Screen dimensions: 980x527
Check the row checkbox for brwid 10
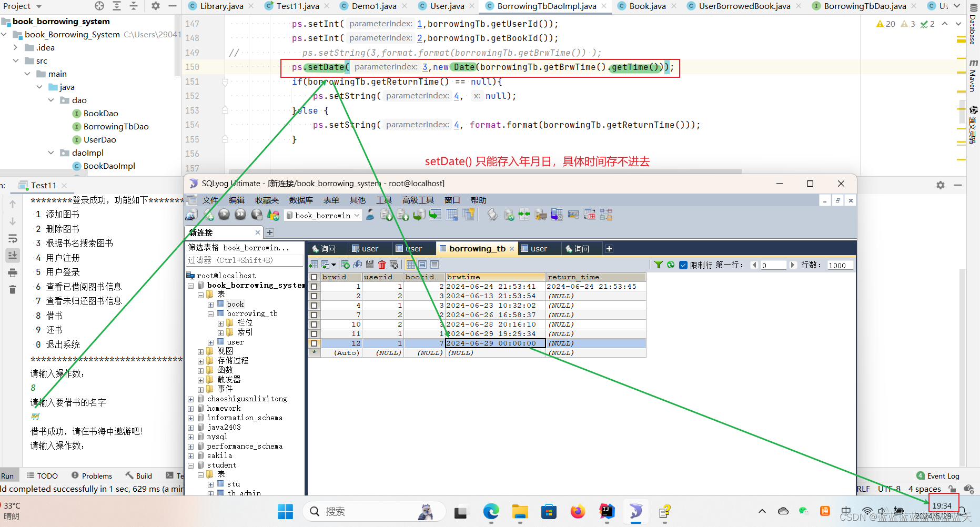coord(314,325)
